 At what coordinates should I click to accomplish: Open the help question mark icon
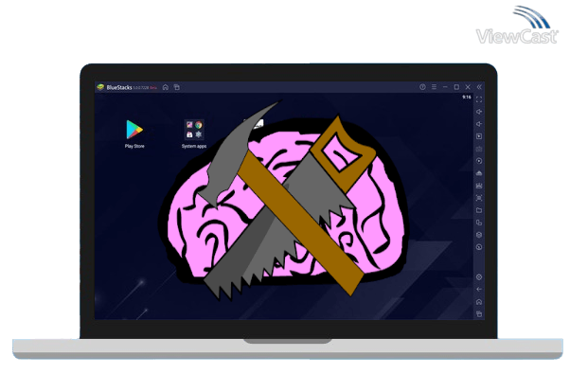pyautogui.click(x=422, y=87)
